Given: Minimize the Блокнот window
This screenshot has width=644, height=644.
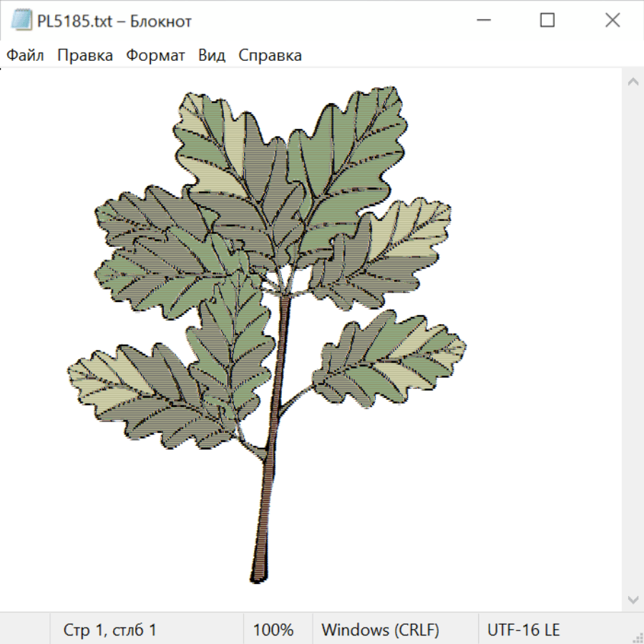Looking at the screenshot, I should (x=482, y=21).
